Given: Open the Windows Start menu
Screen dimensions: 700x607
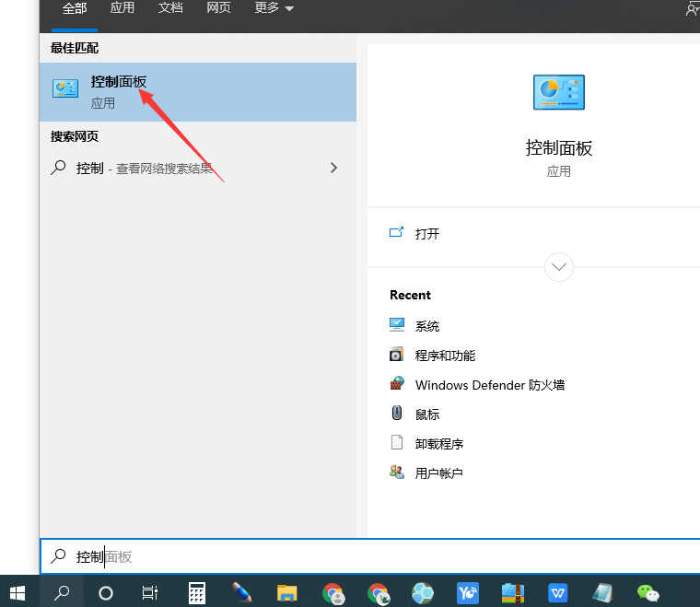Looking at the screenshot, I should [17, 592].
